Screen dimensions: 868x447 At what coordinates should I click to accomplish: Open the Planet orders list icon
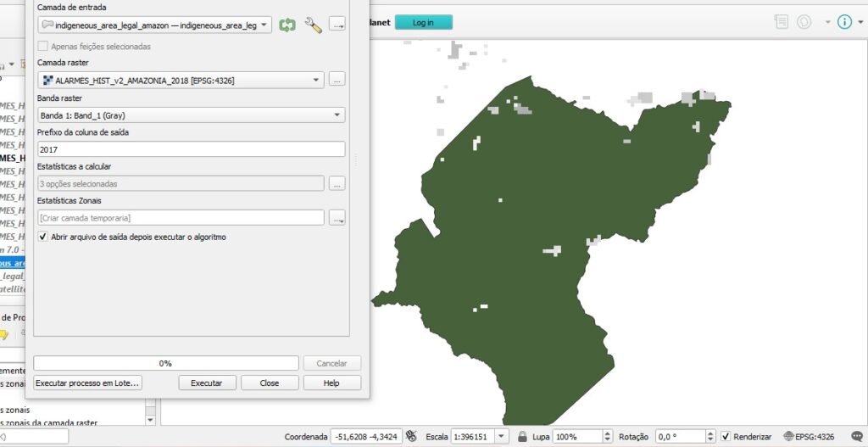tap(781, 22)
